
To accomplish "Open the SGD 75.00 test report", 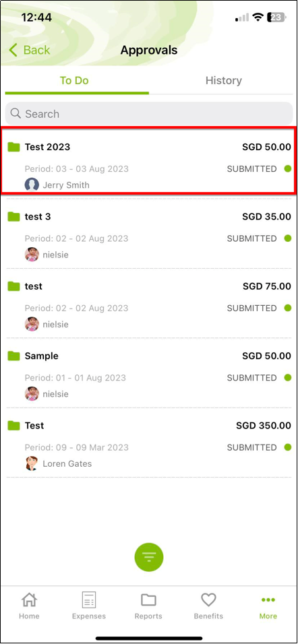I will click(x=149, y=303).
